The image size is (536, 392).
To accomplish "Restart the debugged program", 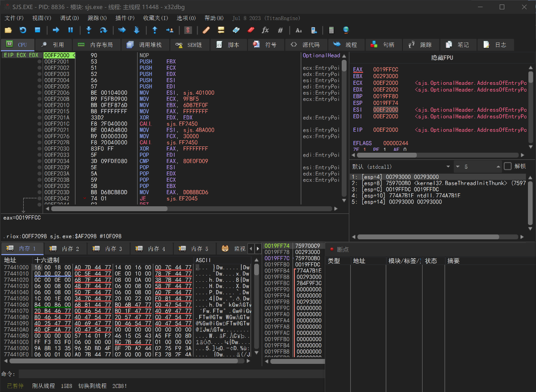I will point(23,30).
